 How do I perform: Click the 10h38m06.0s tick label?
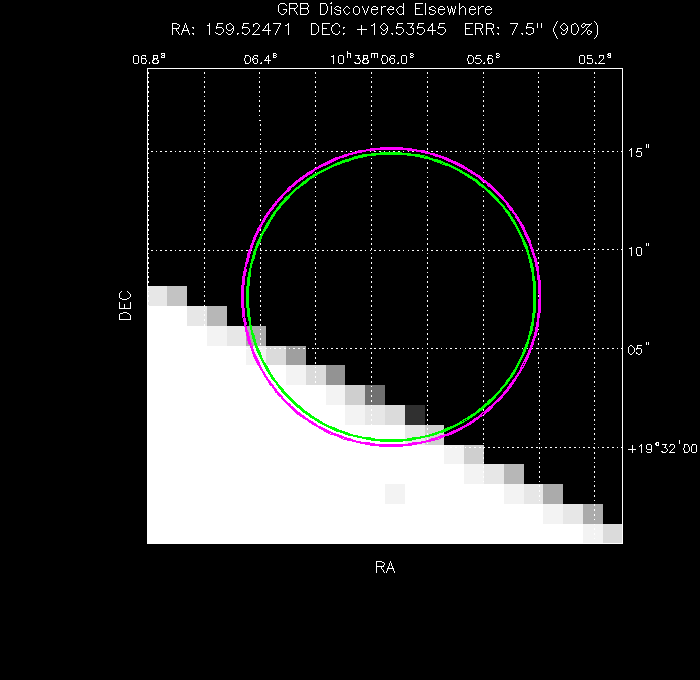coord(372,59)
